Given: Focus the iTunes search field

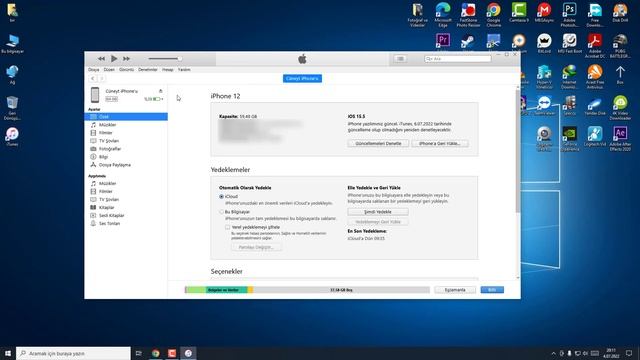Looking at the screenshot, I should [458, 59].
